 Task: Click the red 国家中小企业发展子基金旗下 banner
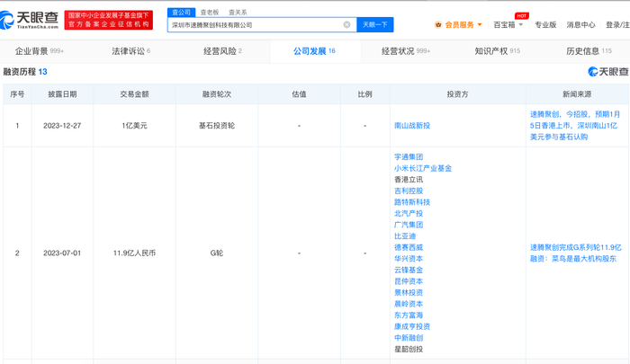pyautogui.click(x=109, y=20)
